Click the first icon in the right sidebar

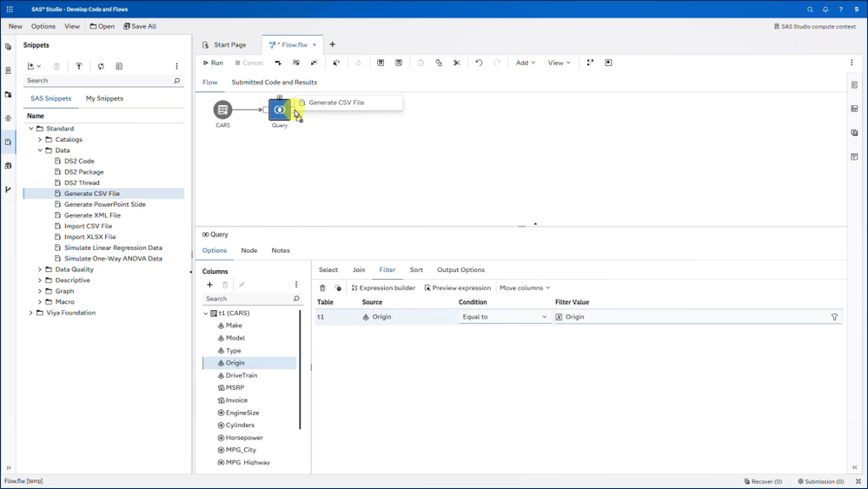854,84
